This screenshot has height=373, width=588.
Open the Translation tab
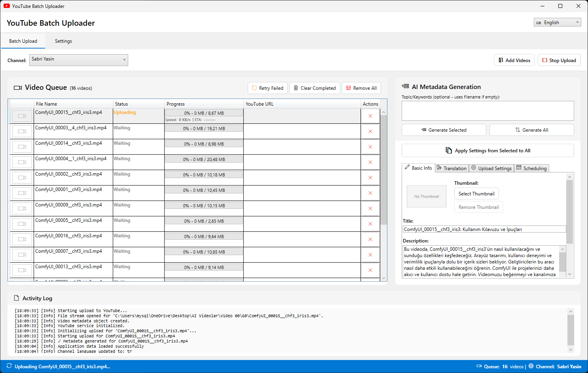[x=452, y=168]
